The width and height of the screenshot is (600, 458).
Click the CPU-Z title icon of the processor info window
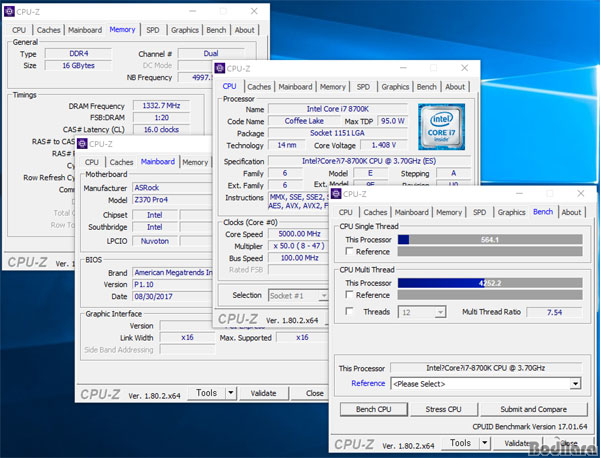coord(220,69)
